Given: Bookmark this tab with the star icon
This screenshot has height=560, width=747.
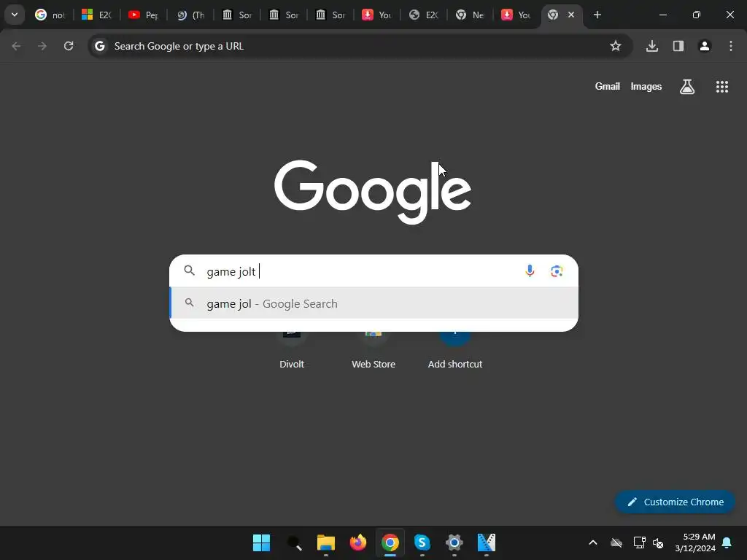Looking at the screenshot, I should click(x=616, y=46).
